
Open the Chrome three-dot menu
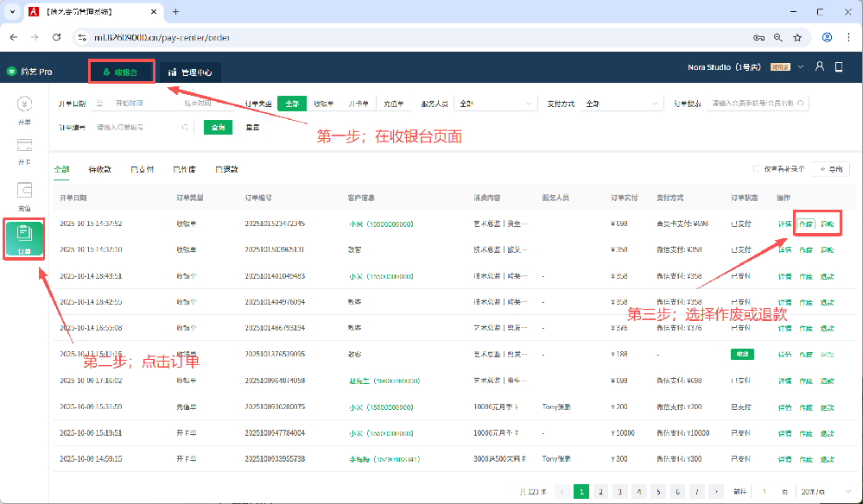848,37
